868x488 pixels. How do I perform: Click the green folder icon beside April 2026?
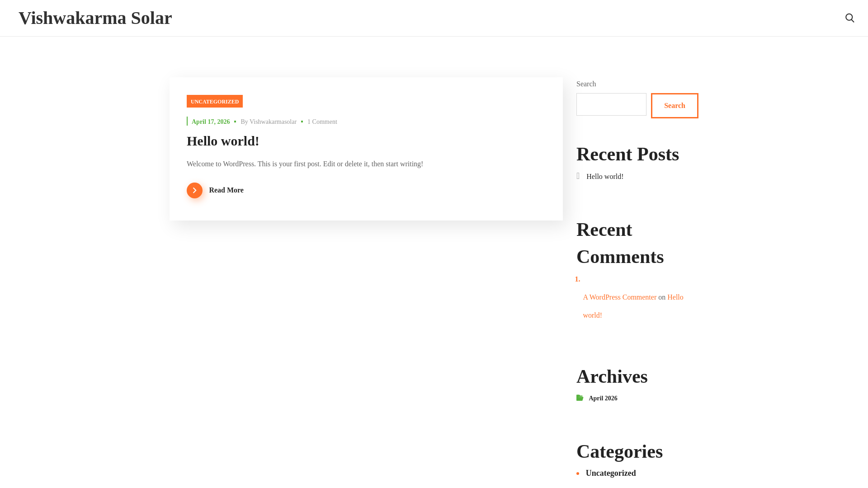[580, 398]
